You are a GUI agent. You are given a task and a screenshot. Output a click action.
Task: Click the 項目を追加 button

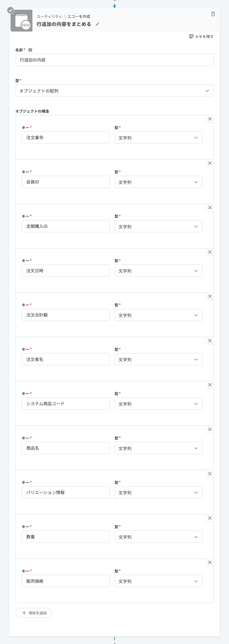pos(34,613)
